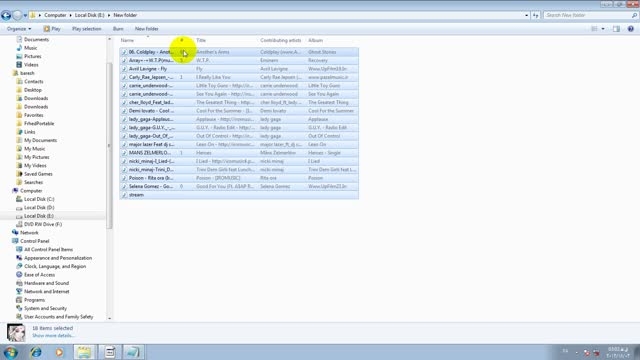Screen dimensions: 640x360
Task: Open the Organize menu
Action: point(19,29)
